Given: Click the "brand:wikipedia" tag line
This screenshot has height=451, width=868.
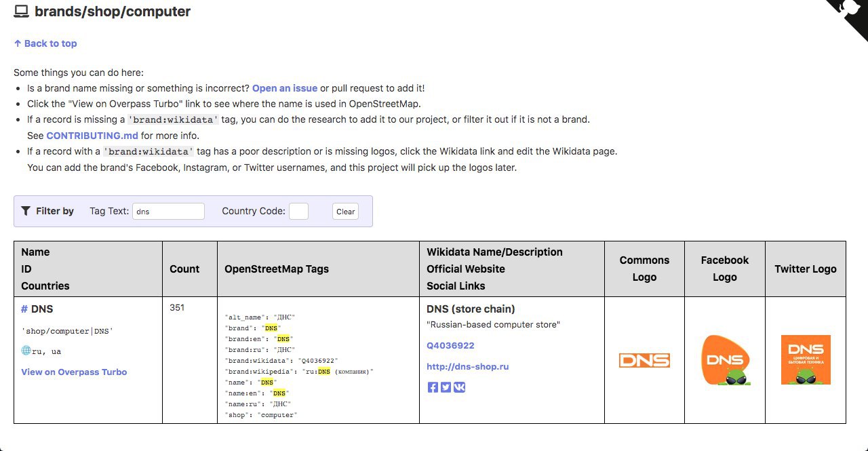Looking at the screenshot, I should click(299, 371).
